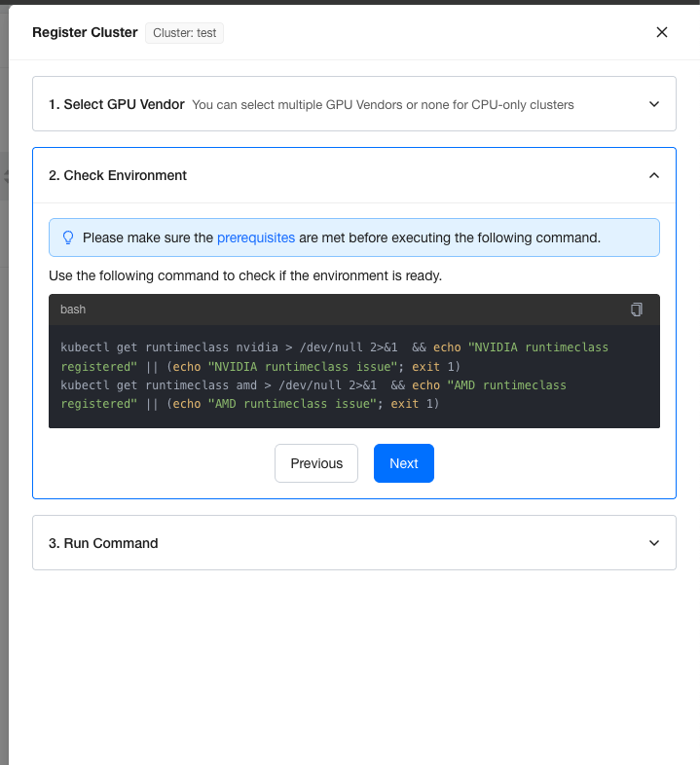Expand the Select GPU Vendor chevron
This screenshot has width=700, height=765.
(654, 104)
